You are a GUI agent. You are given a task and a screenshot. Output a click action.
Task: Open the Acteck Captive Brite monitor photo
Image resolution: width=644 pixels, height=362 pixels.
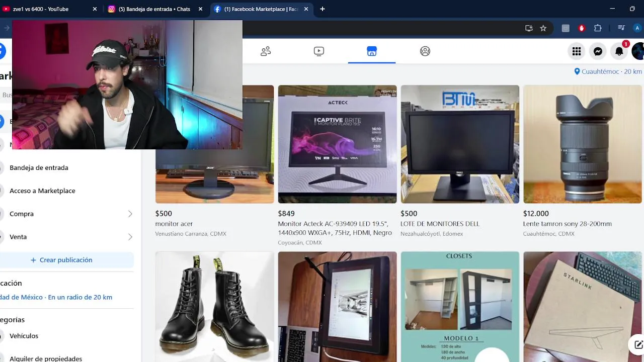pos(337,144)
